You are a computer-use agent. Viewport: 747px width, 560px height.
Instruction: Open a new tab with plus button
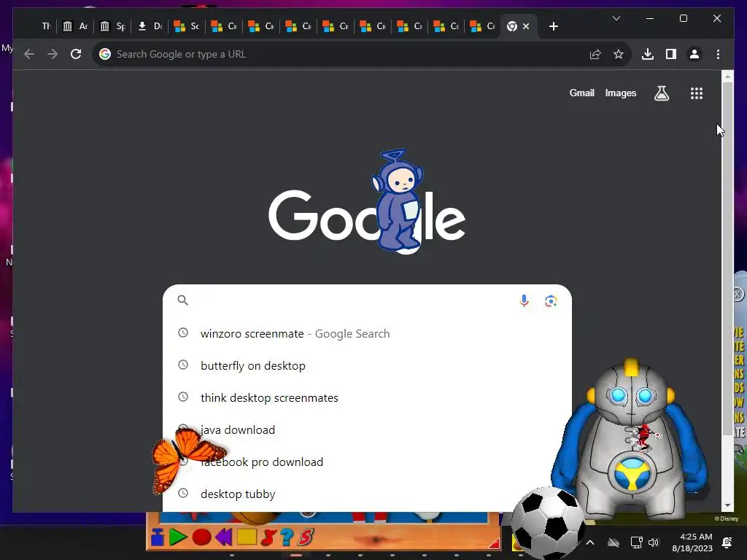click(553, 26)
